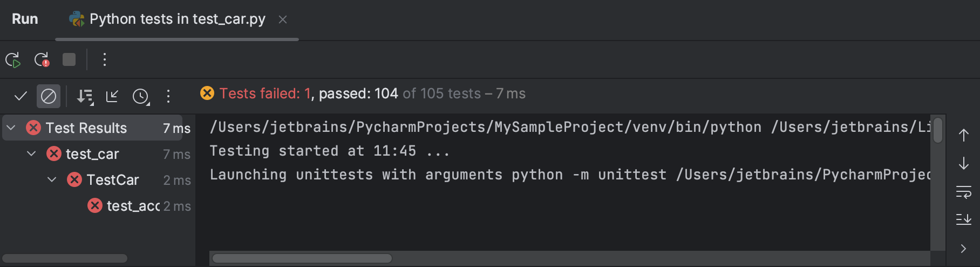Screen dimensions: 980x267
Task: Collapse the Test Results root node
Action: pyautogui.click(x=11, y=128)
